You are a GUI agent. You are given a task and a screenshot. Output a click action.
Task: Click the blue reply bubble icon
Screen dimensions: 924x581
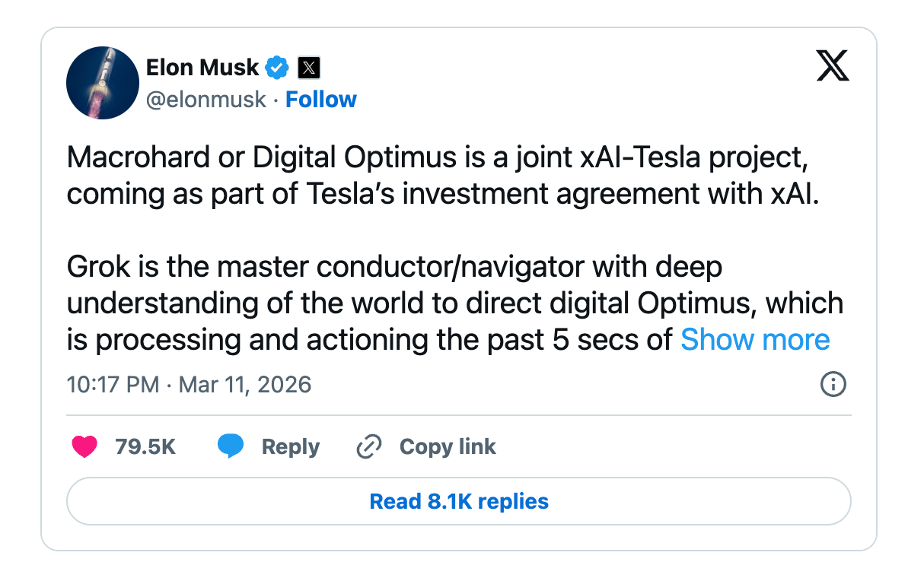point(230,446)
